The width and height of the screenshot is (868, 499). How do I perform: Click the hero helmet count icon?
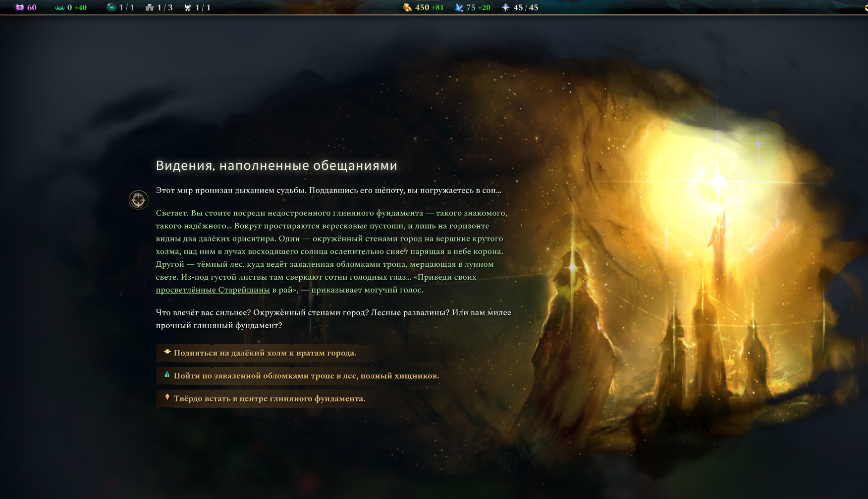(188, 7)
